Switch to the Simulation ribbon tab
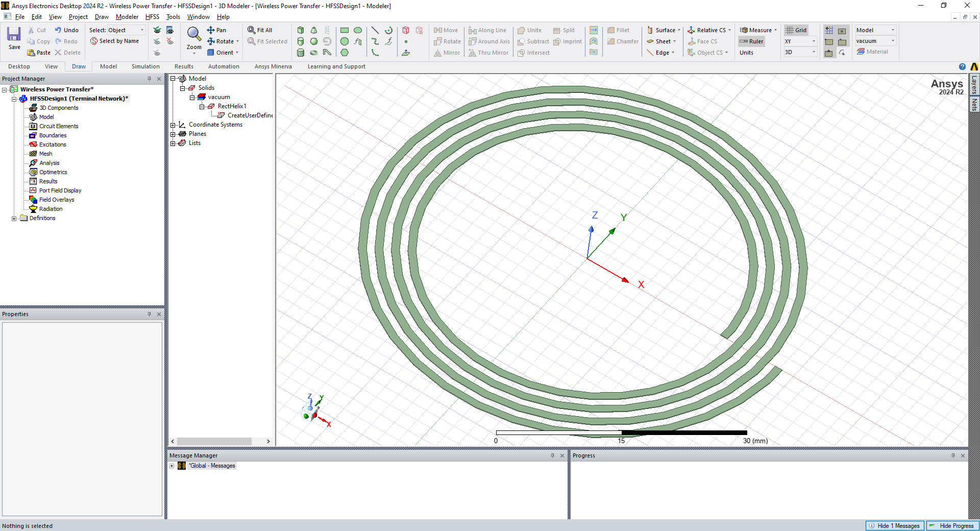The height and width of the screenshot is (531, 980). (x=145, y=66)
